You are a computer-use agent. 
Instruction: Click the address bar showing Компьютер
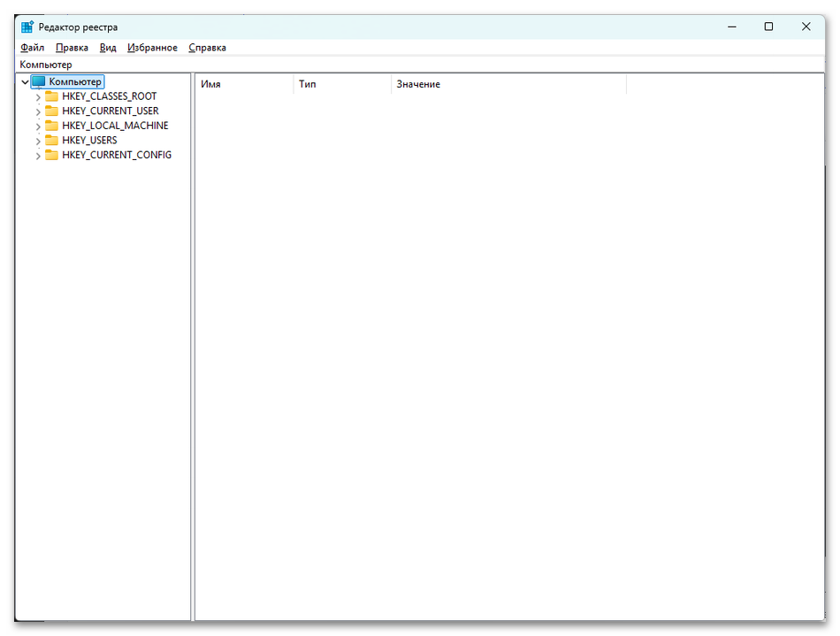pos(421,65)
